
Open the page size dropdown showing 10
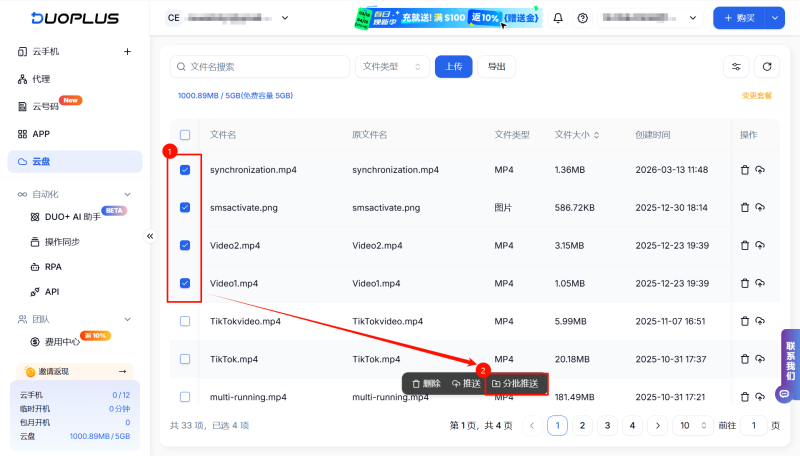692,426
